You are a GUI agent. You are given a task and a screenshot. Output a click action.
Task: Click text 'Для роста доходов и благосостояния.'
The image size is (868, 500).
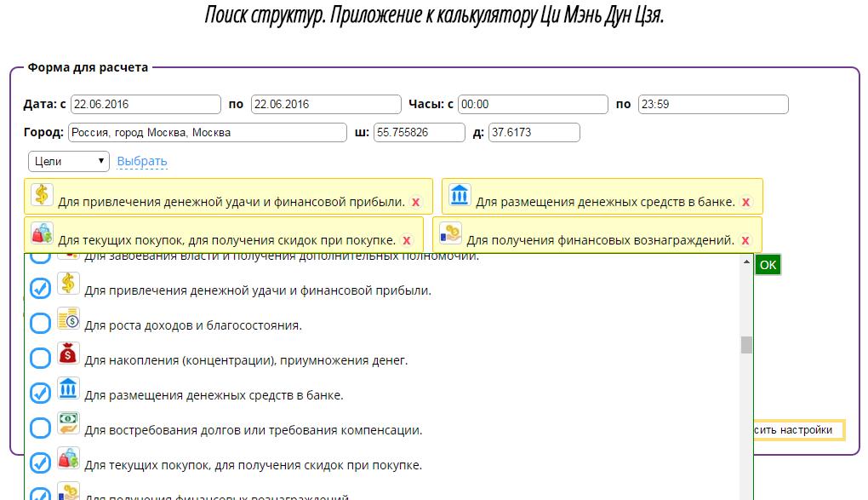click(193, 325)
